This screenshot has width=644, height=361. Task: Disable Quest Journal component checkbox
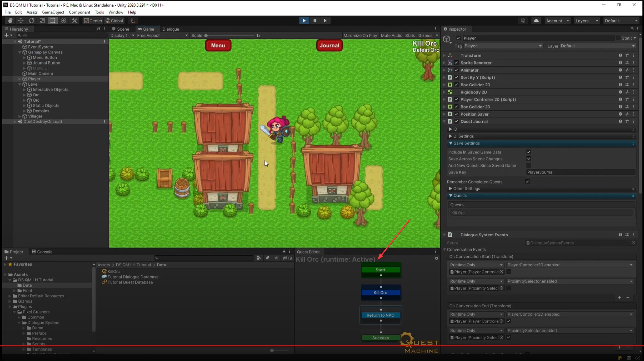tap(456, 121)
